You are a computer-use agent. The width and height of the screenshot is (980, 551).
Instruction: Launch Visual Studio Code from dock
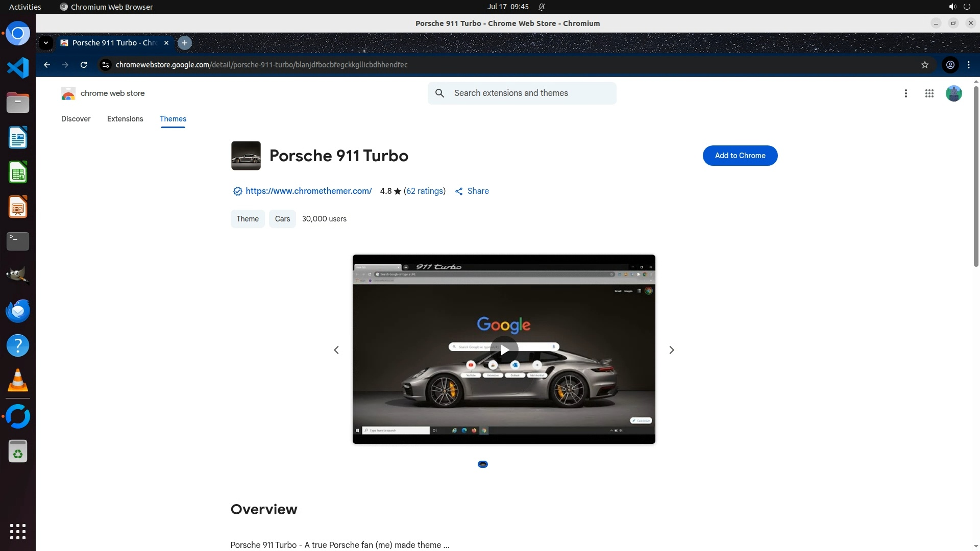(18, 68)
